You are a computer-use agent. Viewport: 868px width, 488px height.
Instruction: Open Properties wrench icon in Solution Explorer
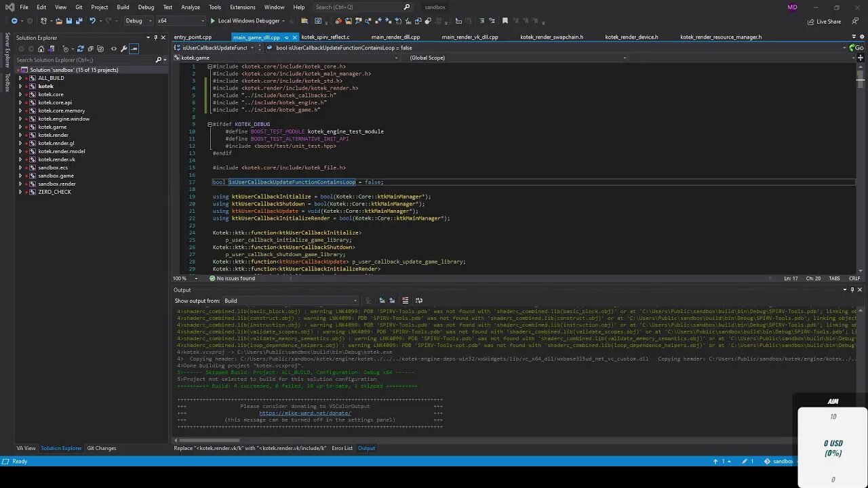point(123,49)
